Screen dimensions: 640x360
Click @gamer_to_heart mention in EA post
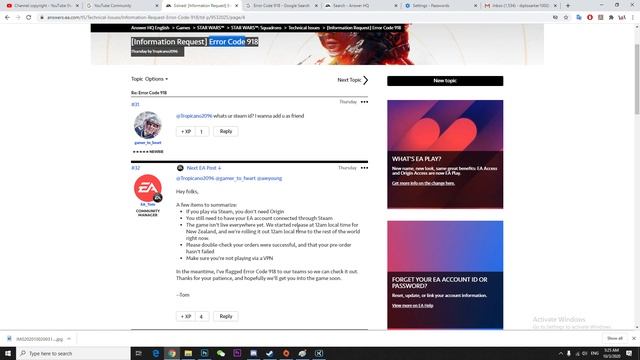pos(235,178)
